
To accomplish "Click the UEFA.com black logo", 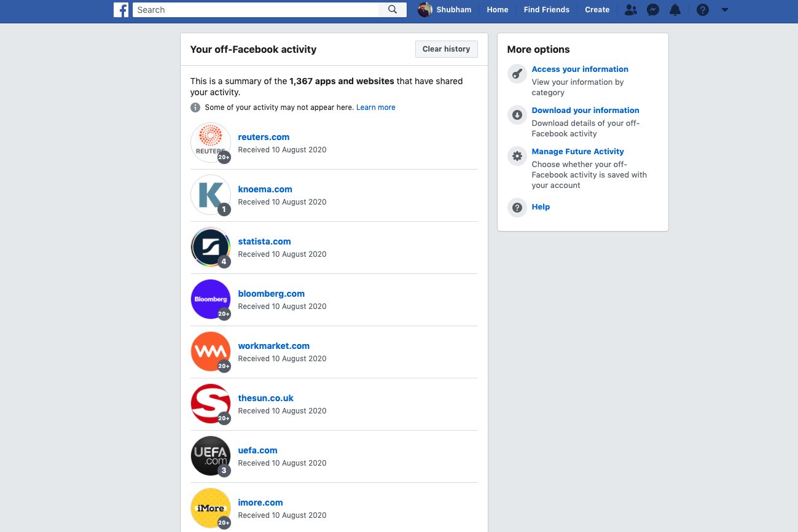I will click(211, 456).
